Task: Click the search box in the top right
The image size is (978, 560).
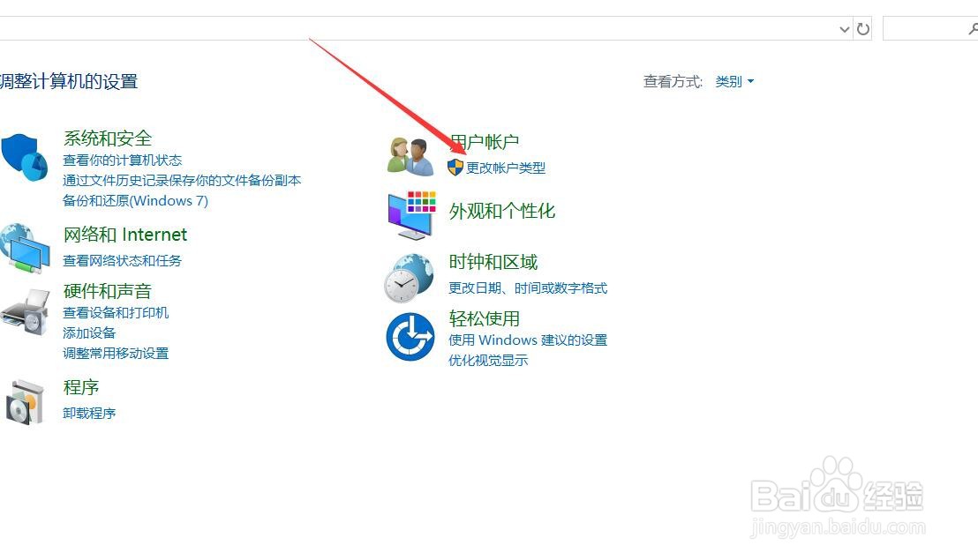Action: point(930,28)
